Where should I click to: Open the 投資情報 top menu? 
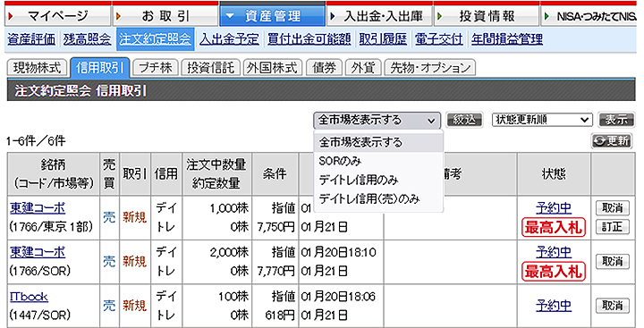487,15
